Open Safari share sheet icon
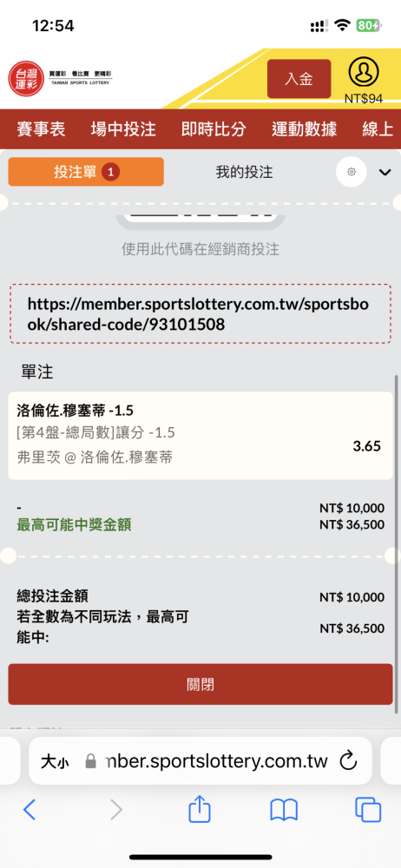 (x=200, y=810)
